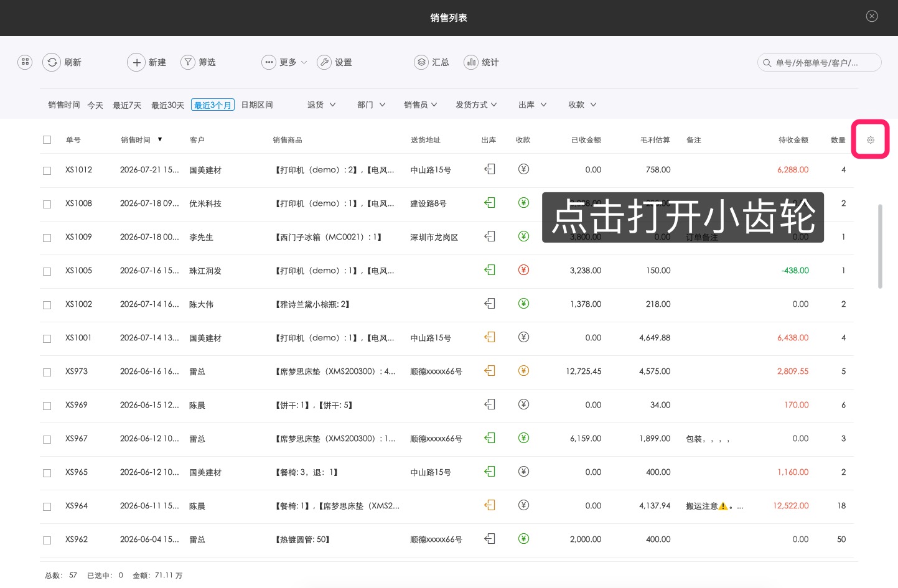Open the 出库 filter dropdown
898x588 pixels.
point(533,105)
